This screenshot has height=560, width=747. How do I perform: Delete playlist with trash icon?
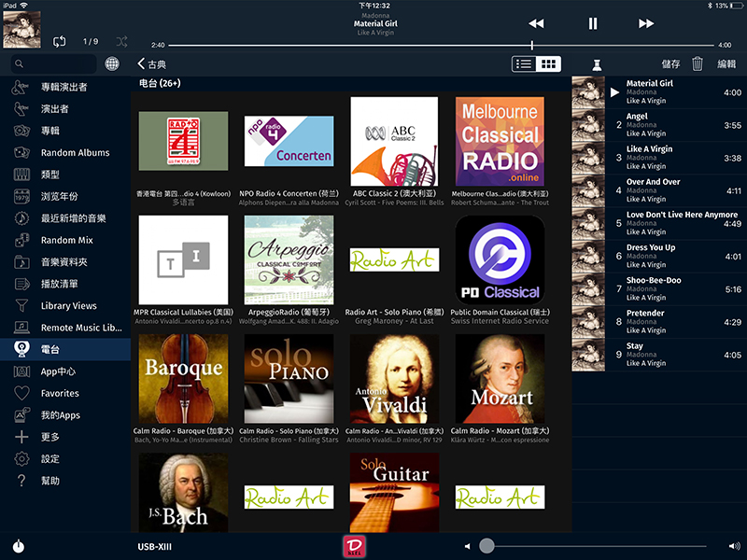[x=698, y=63]
